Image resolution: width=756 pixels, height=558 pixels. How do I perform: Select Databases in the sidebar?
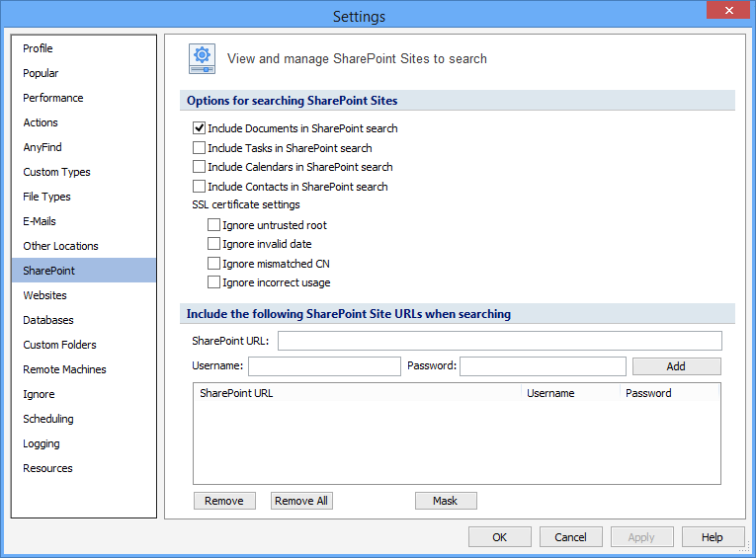coord(48,320)
